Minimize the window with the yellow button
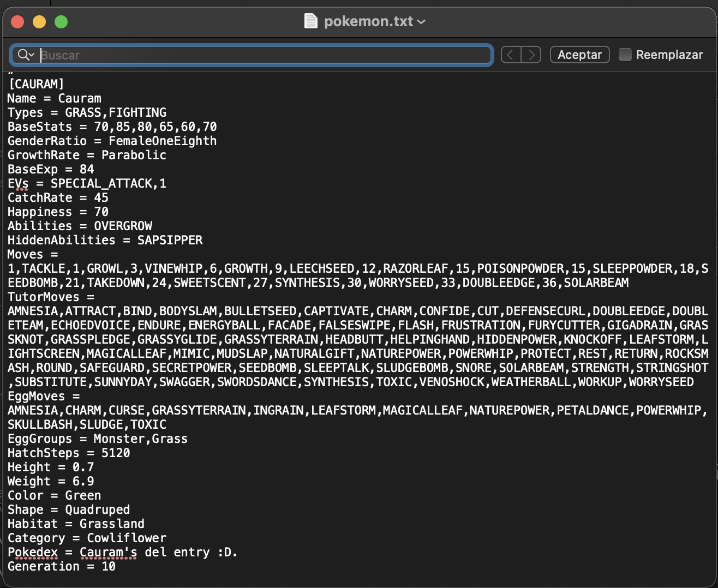This screenshot has width=718, height=588. point(39,22)
